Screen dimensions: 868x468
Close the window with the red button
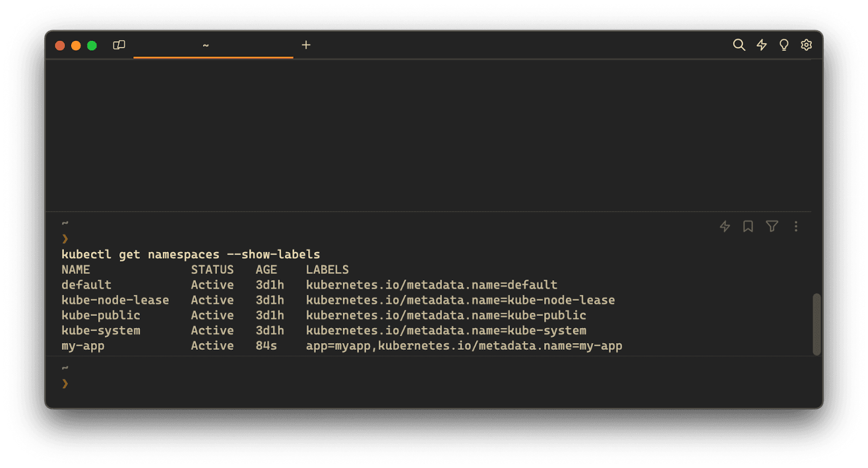click(x=60, y=46)
